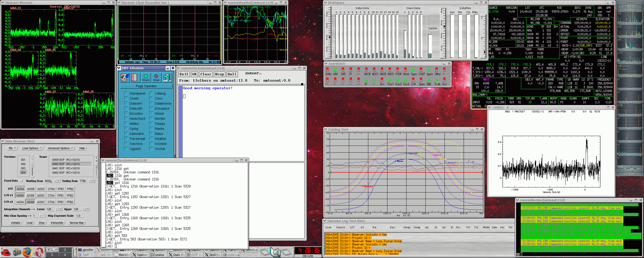Screen dimensions: 644x258
Task: Click the checklist with pencil icon
Action: pyautogui.click(x=125, y=78)
